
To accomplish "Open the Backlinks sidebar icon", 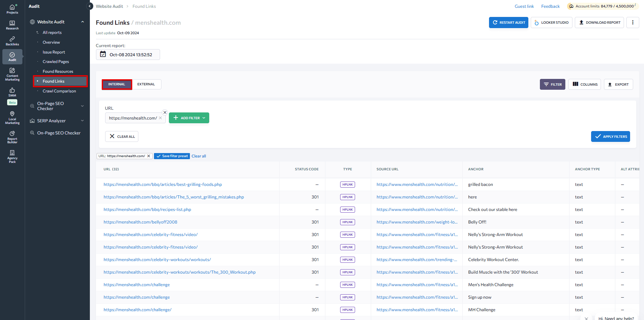I will tap(12, 41).
